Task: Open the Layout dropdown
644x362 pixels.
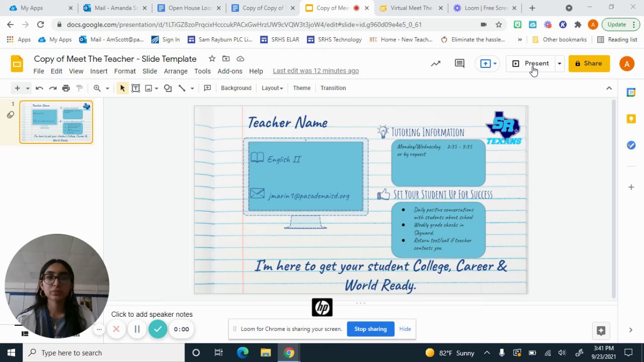Action: pos(272,88)
